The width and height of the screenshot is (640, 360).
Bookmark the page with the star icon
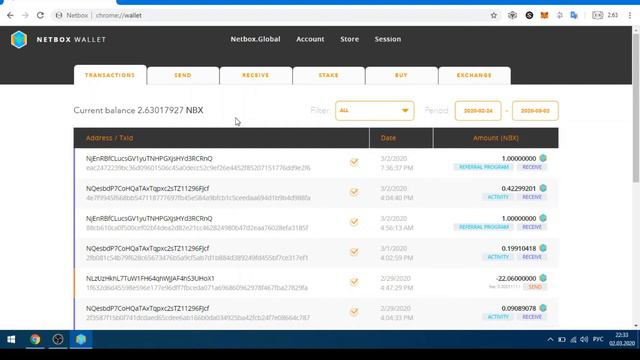coord(494,16)
